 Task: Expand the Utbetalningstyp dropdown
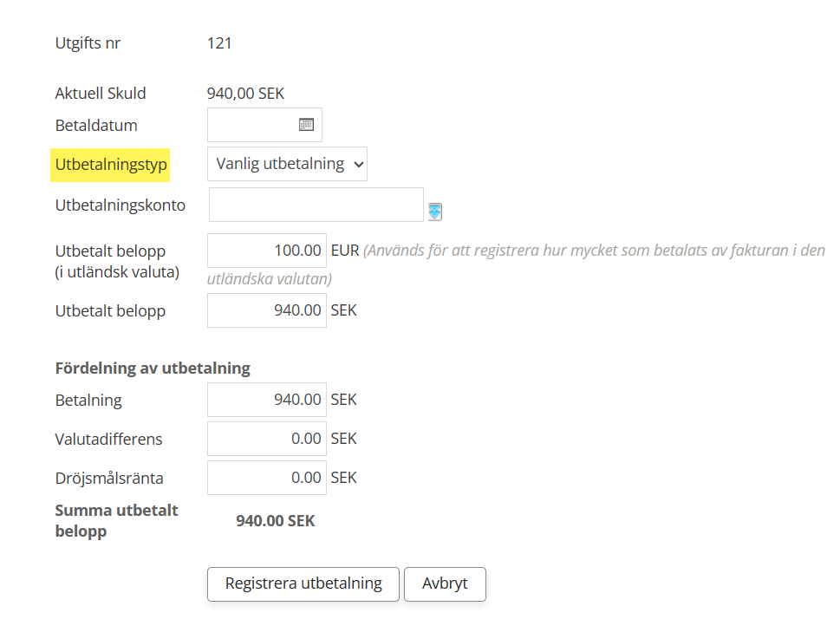click(287, 164)
